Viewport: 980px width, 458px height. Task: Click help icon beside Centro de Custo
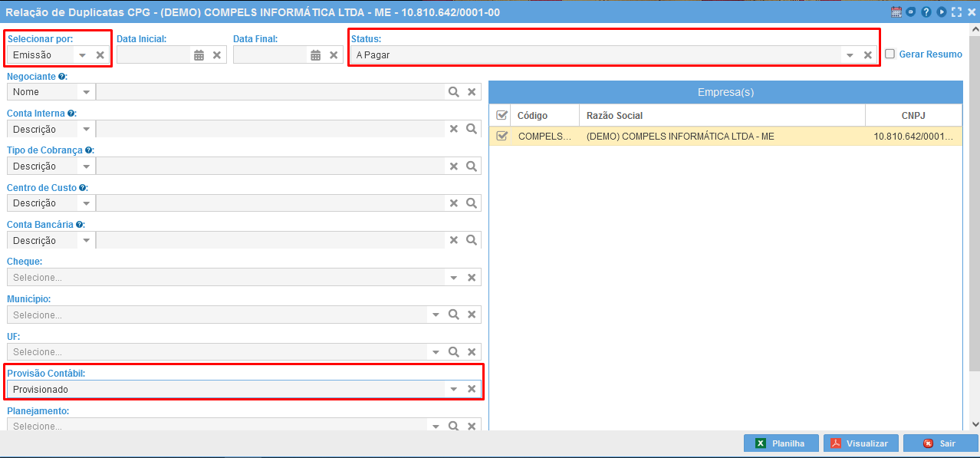click(82, 187)
